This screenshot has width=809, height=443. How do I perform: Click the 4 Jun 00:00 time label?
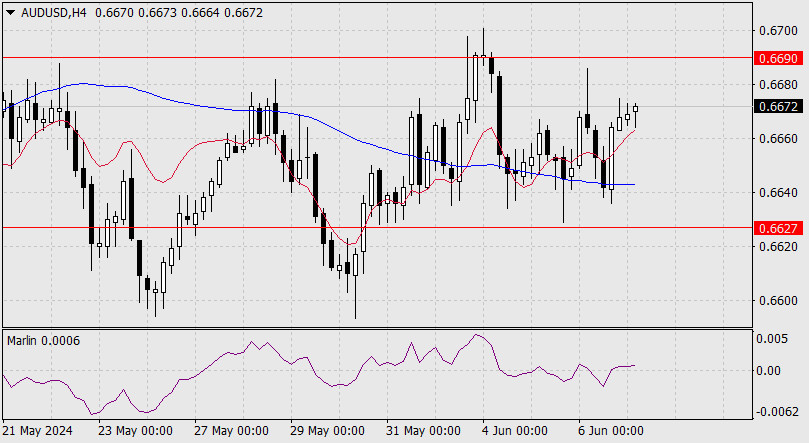(514, 430)
